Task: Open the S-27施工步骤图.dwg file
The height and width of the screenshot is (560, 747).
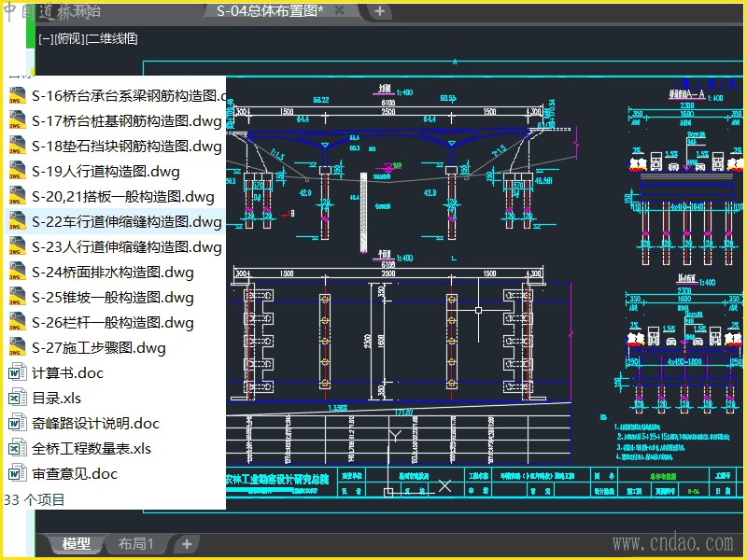Action: [98, 348]
